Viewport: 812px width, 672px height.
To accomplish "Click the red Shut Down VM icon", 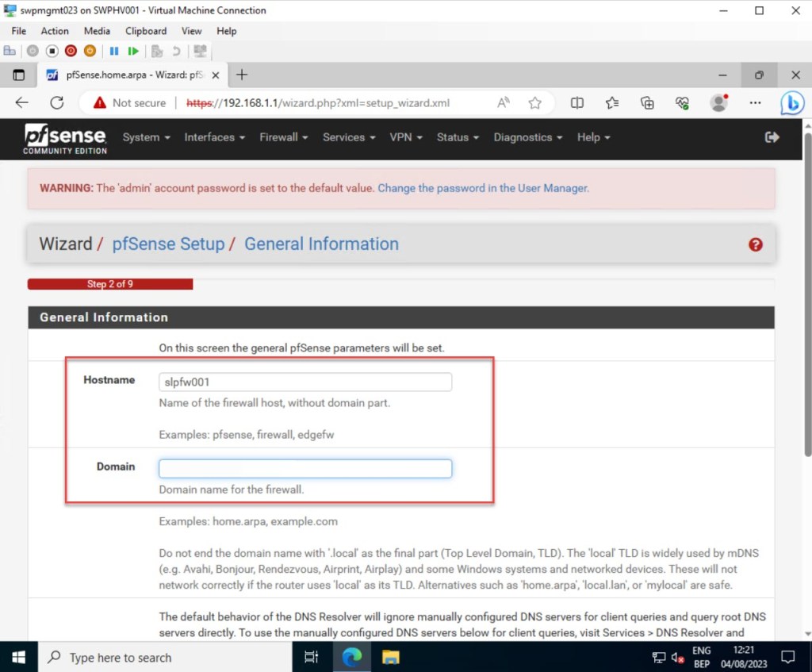I will 71,51.
